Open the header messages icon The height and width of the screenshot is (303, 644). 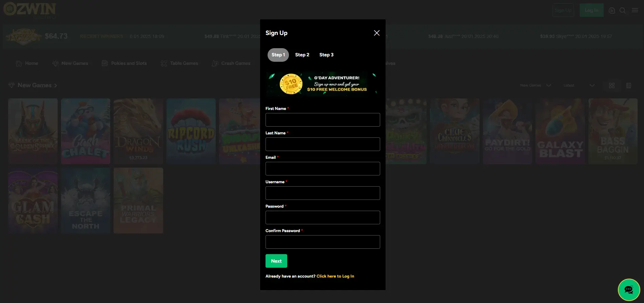(612, 11)
